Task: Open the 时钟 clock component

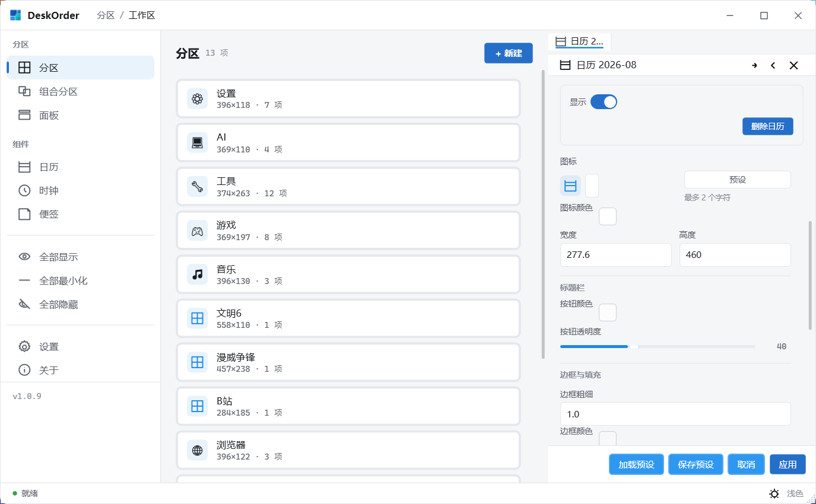Action: pyautogui.click(x=81, y=190)
